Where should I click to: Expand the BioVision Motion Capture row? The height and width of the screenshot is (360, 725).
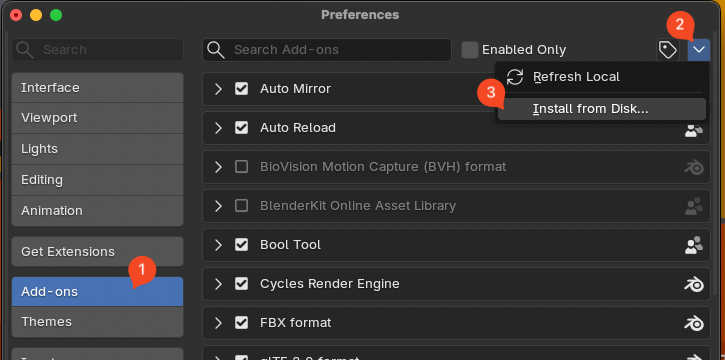[x=218, y=166]
